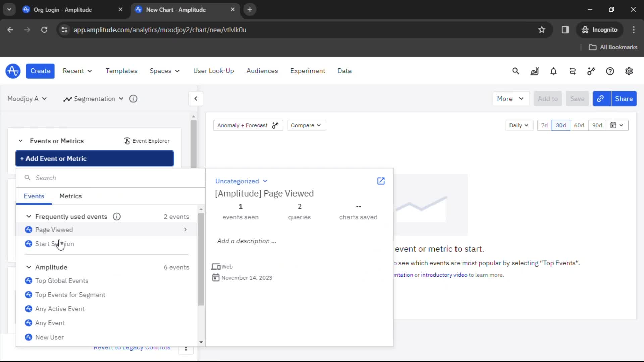This screenshot has width=644, height=362.
Task: Select 60d time range option
Action: (x=579, y=125)
